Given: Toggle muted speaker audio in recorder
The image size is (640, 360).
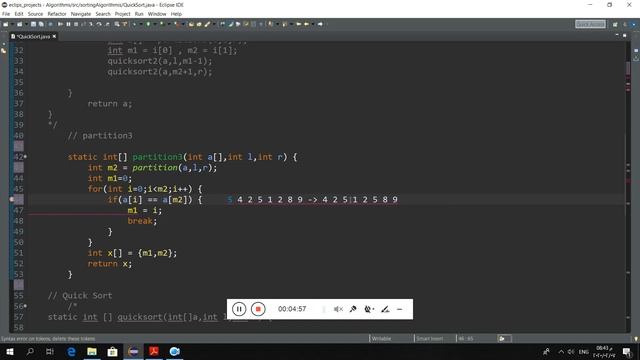Looking at the screenshot, I should [x=338, y=309].
